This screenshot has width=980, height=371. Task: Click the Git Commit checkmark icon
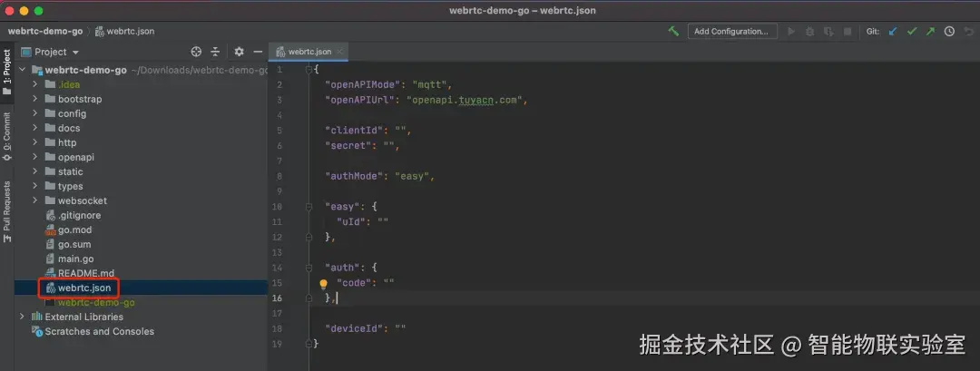912,31
